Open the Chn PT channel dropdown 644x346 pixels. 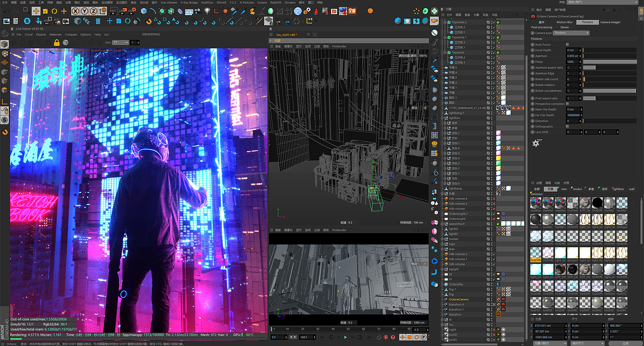pyautogui.click(x=120, y=43)
